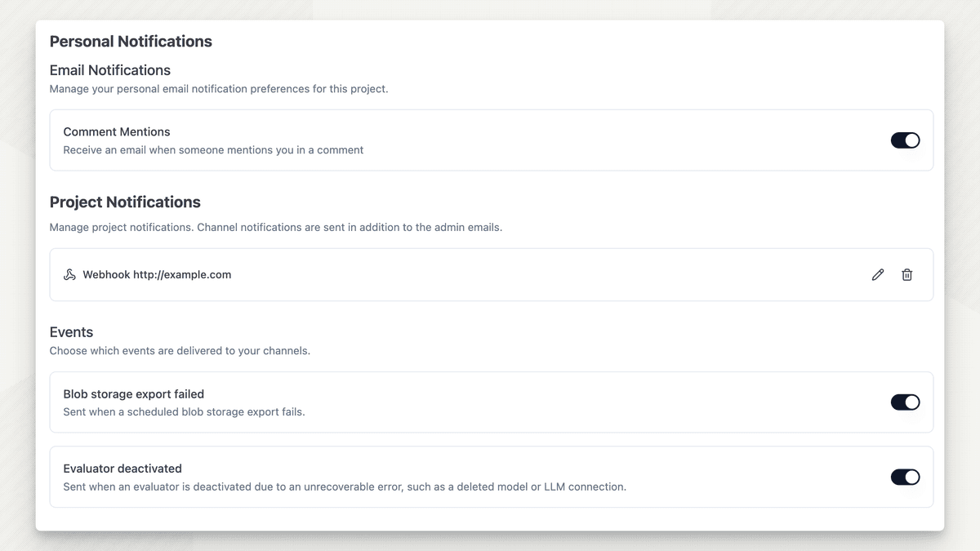
Task: Click the webhook icon beside http://example.com
Action: 69,275
